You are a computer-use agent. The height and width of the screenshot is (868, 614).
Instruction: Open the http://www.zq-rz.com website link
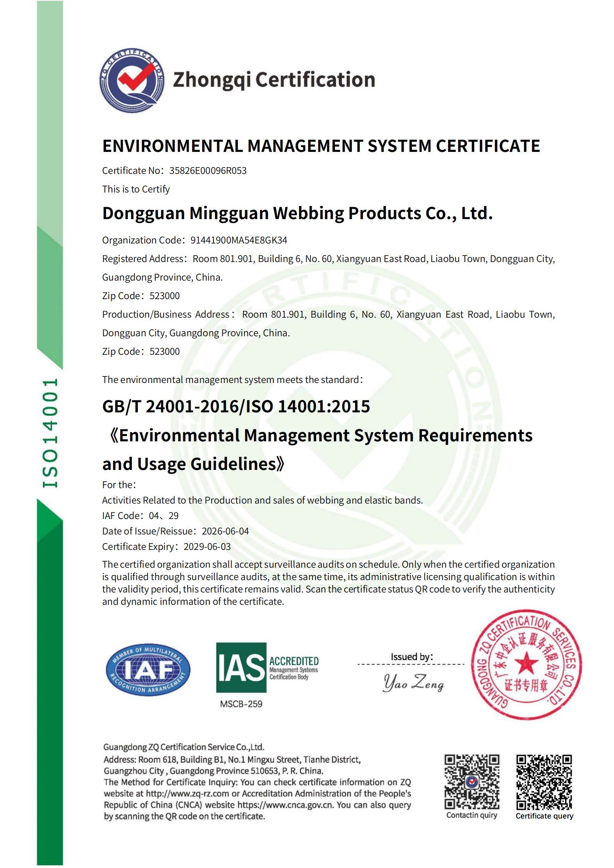(187, 794)
